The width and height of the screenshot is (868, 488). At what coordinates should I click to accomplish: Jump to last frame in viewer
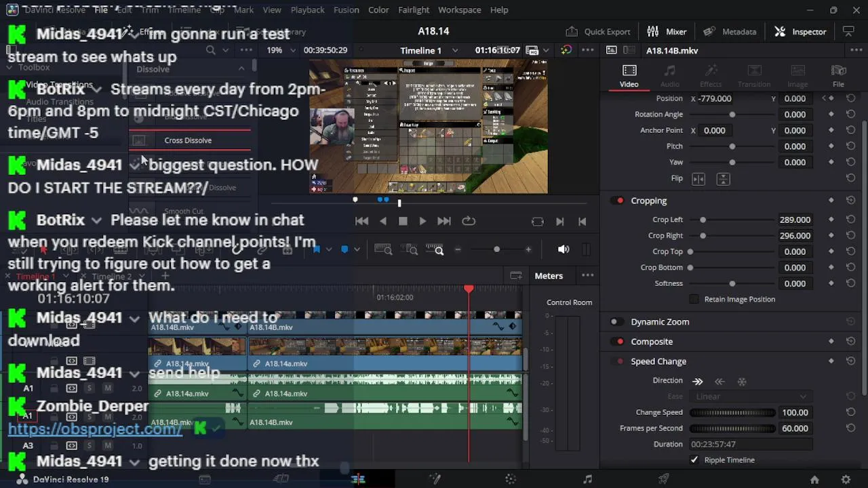444,221
